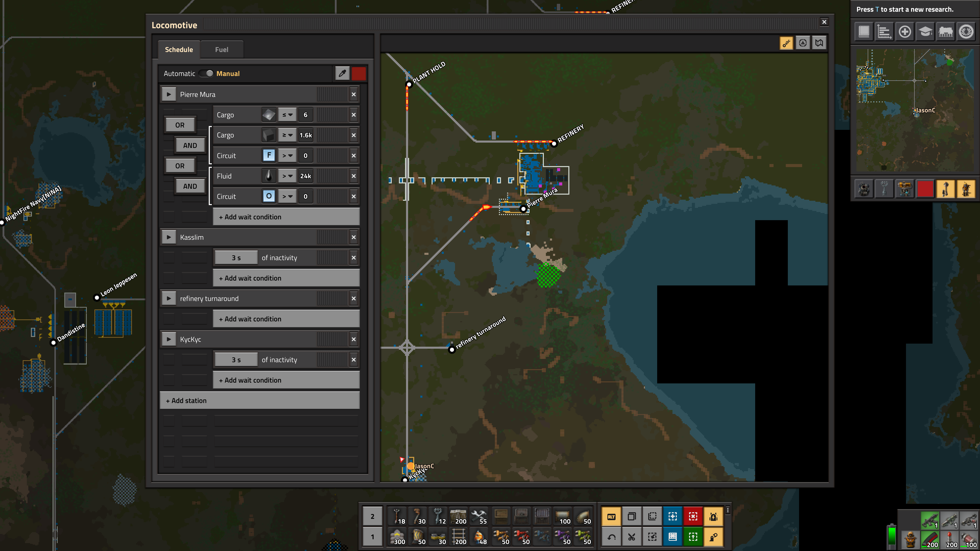Screen dimensions: 980x551
Task: Switch to the Fuel tab
Action: (x=222, y=50)
